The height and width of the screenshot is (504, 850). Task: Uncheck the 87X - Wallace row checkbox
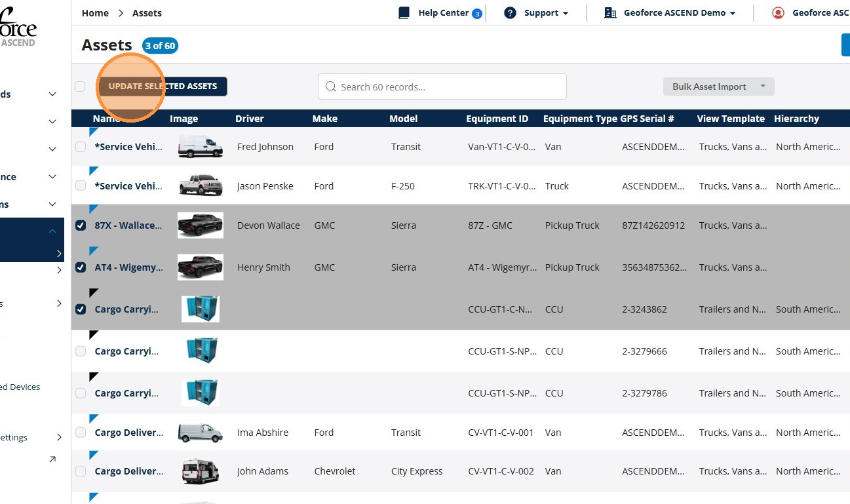(81, 225)
